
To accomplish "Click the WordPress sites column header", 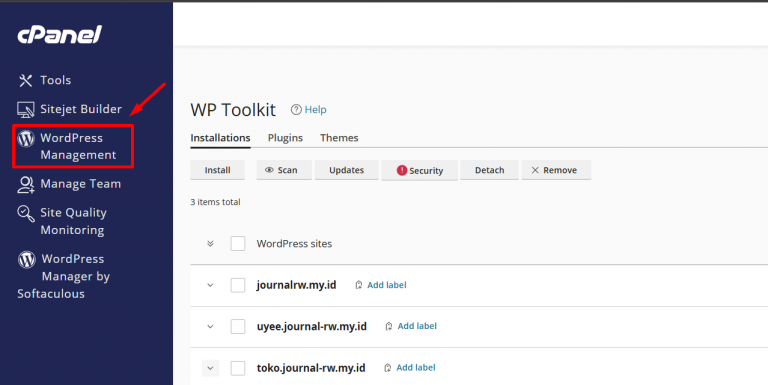I will [x=294, y=243].
